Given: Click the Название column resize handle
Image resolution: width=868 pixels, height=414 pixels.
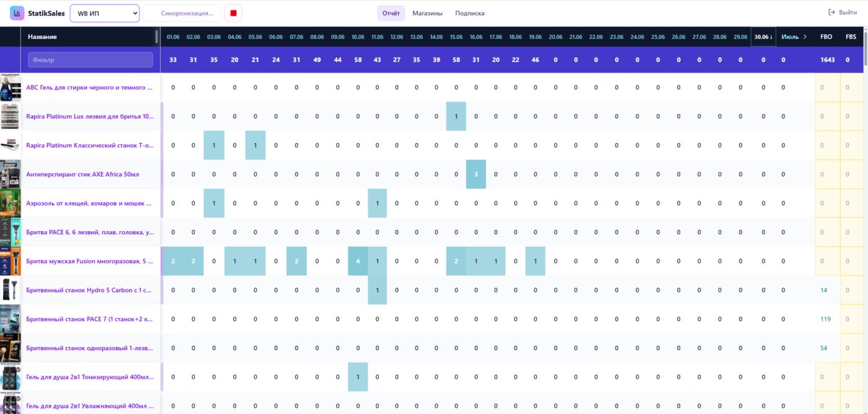Looking at the screenshot, I should (x=157, y=37).
